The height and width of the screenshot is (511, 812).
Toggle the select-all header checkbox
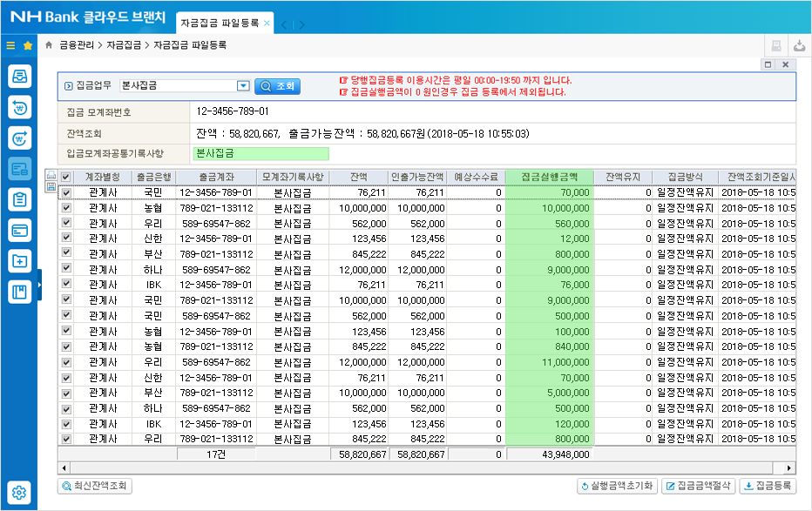pyautogui.click(x=65, y=177)
